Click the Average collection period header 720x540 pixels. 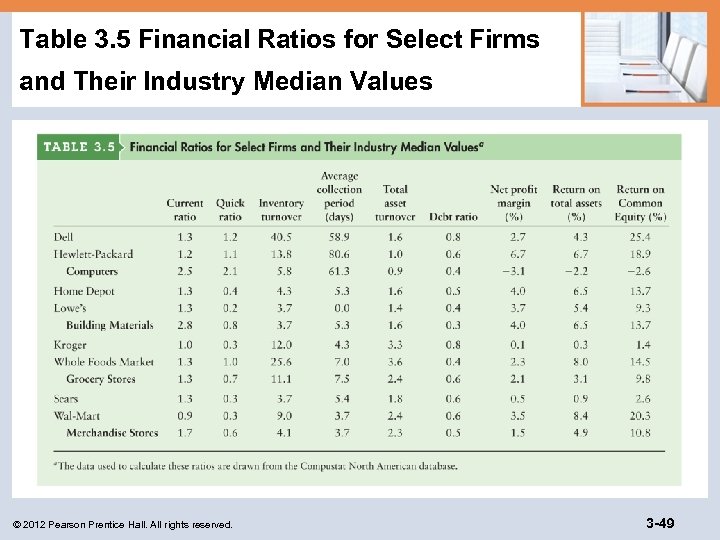pos(339,196)
